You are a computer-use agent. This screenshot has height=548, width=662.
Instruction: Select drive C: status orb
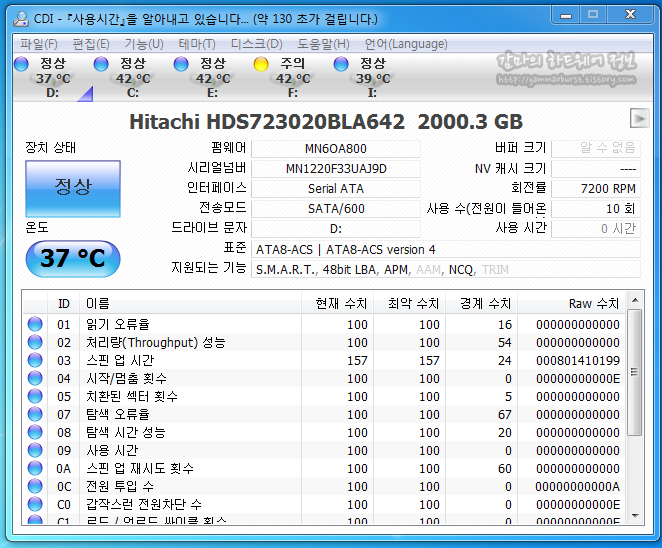101,64
